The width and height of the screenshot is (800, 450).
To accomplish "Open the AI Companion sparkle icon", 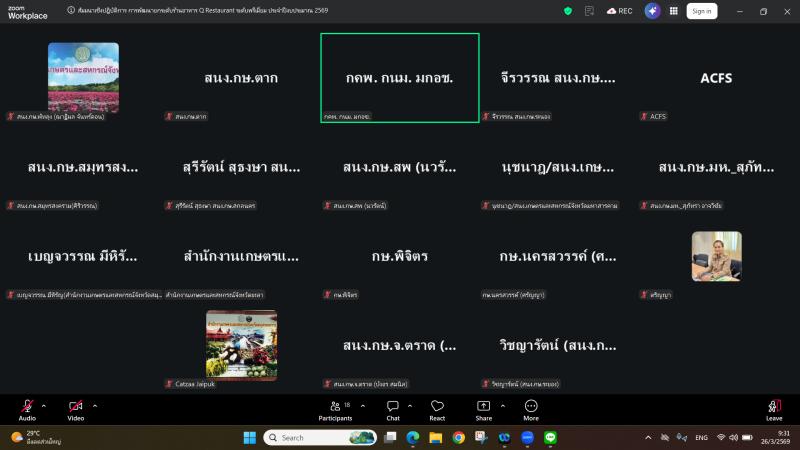I will tap(652, 10).
